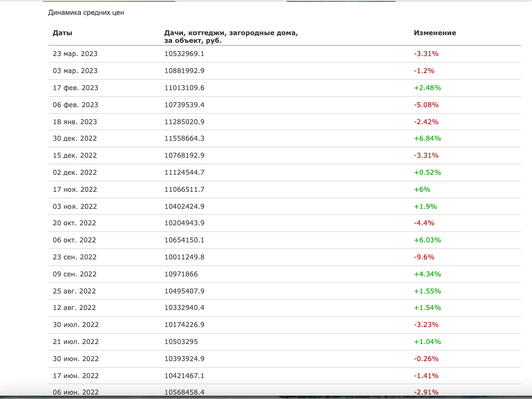Viewport: 532px width, 399px height.
Task: Click the '-0.26%' change value
Action: [426, 358]
